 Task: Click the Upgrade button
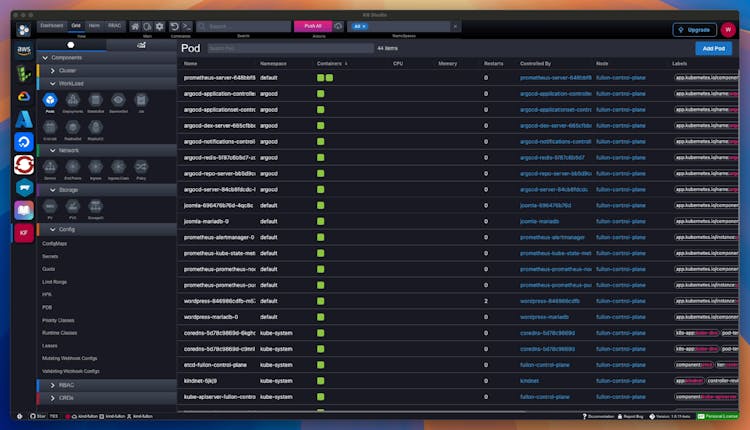(x=695, y=30)
